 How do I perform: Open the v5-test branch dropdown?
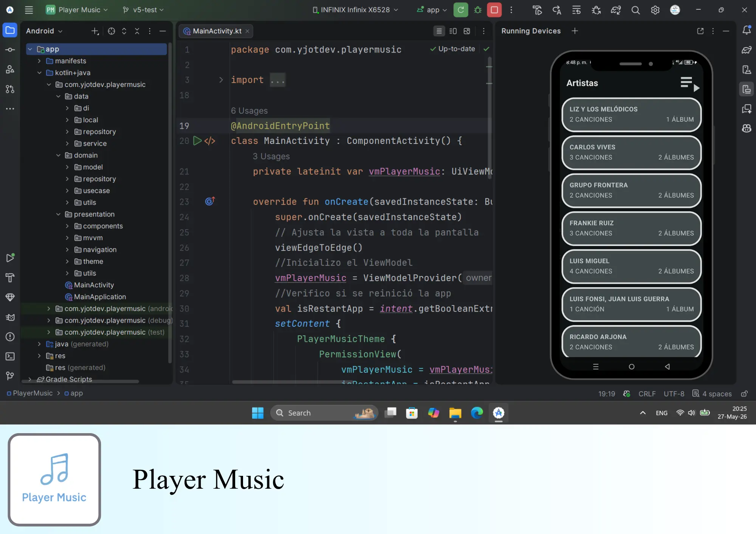pyautogui.click(x=143, y=10)
